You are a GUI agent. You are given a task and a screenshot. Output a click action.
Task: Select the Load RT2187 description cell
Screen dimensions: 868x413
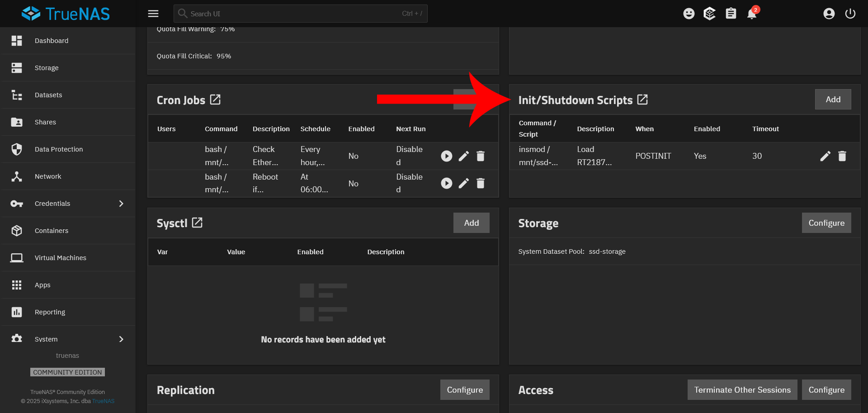pyautogui.click(x=594, y=156)
